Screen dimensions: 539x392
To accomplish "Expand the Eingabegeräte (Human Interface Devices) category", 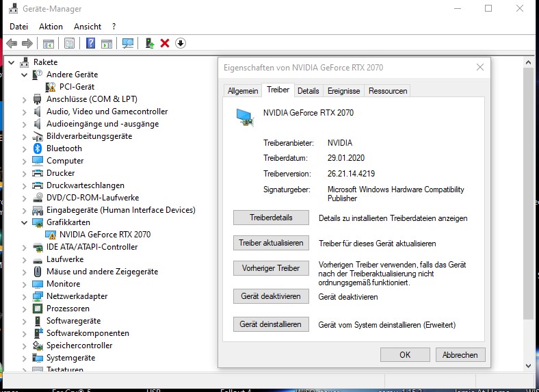I will pyautogui.click(x=24, y=211).
